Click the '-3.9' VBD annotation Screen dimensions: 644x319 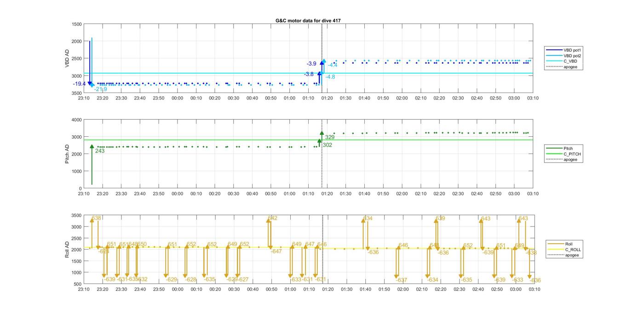[x=311, y=64]
